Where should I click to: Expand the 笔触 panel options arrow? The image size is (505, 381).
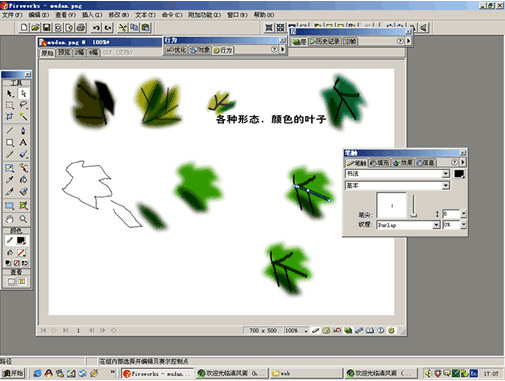point(463,162)
